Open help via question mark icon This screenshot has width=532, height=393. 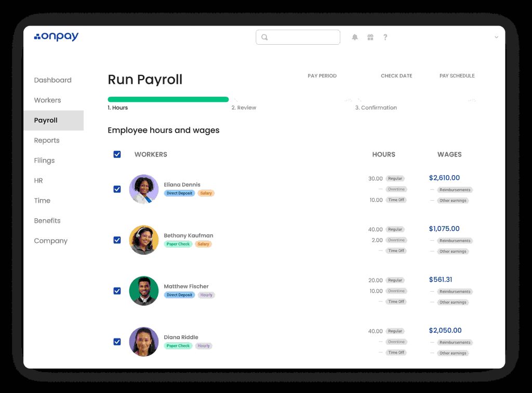385,37
